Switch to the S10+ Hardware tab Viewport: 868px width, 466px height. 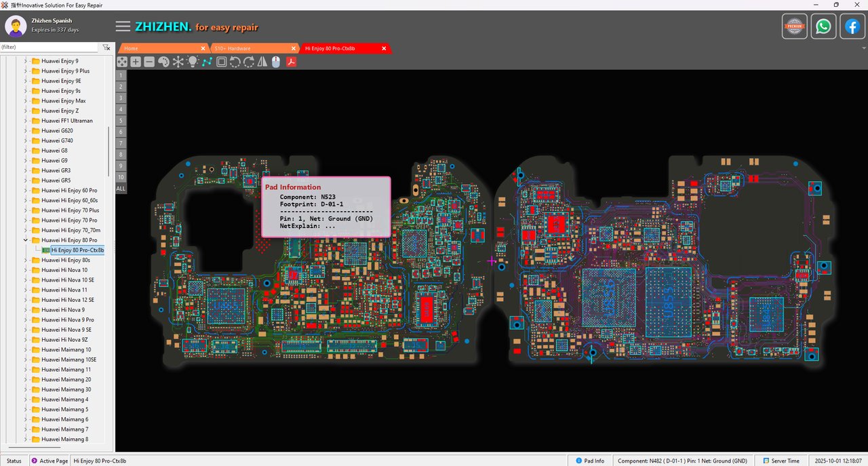[x=254, y=48]
